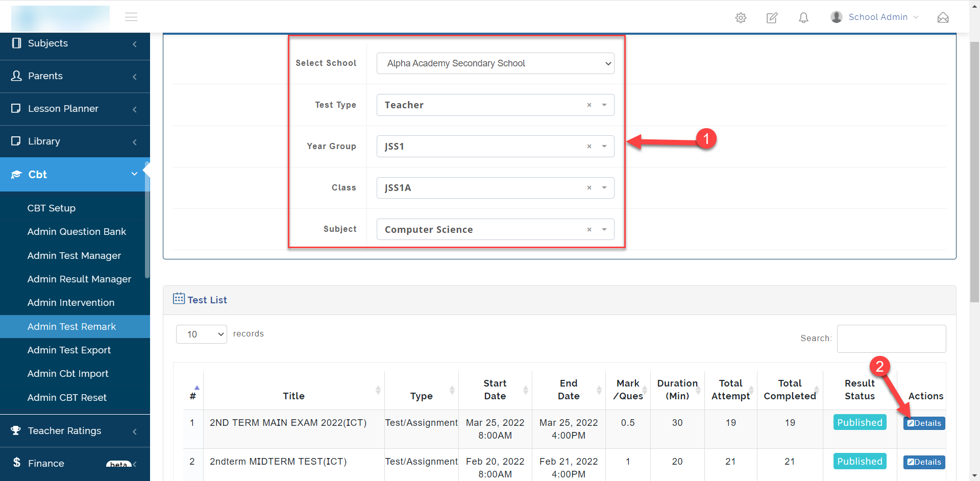The height and width of the screenshot is (481, 980).
Task: Sort table by Start Date column
Action: 526,390
